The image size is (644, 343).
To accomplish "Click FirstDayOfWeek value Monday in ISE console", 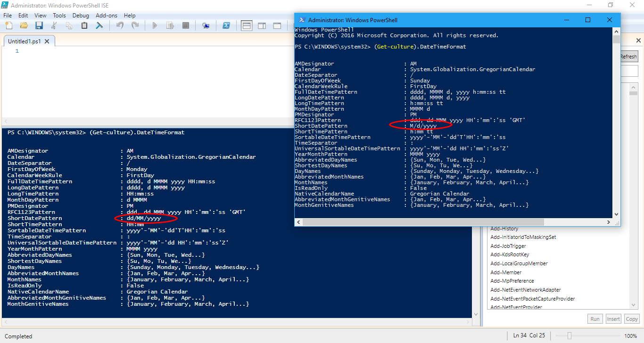I will click(137, 169).
